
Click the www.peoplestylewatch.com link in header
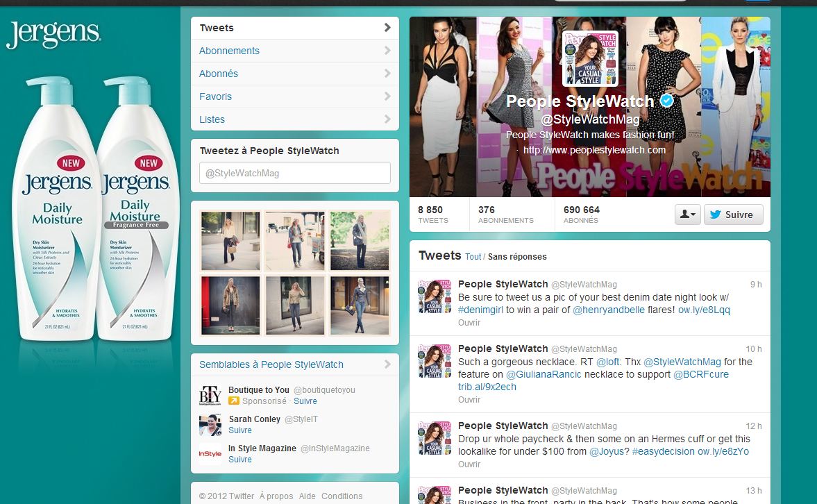pos(594,150)
